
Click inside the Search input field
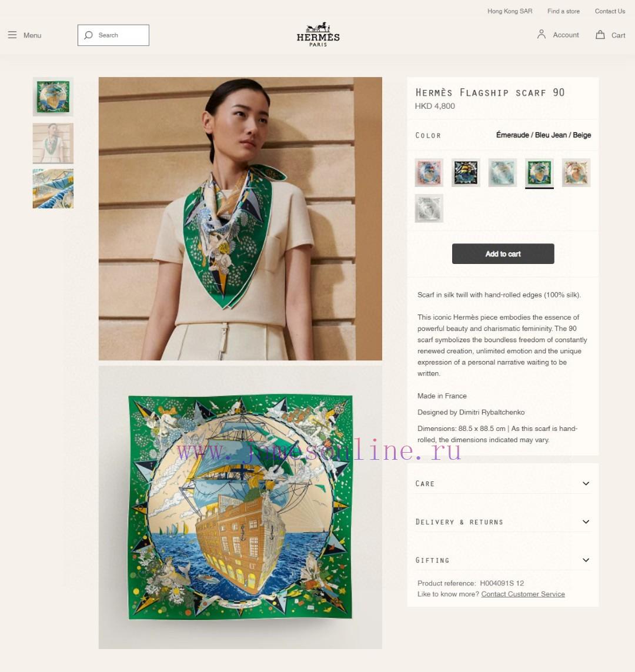tap(113, 35)
